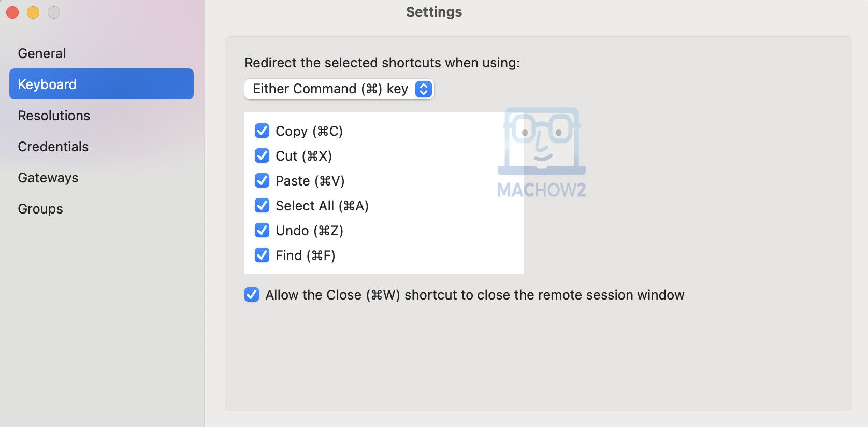This screenshot has height=427, width=868.
Task: Open the Resolutions settings section
Action: coord(54,115)
